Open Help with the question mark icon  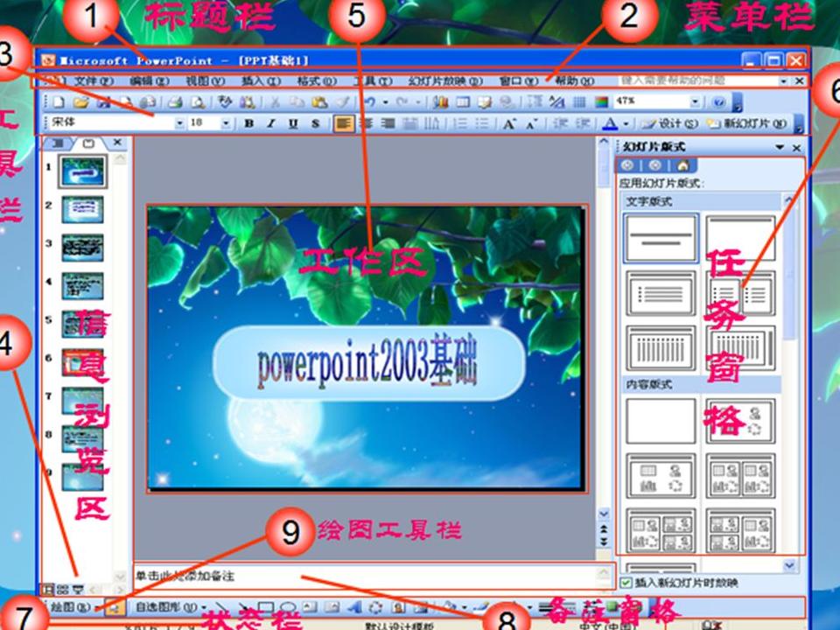tap(719, 101)
